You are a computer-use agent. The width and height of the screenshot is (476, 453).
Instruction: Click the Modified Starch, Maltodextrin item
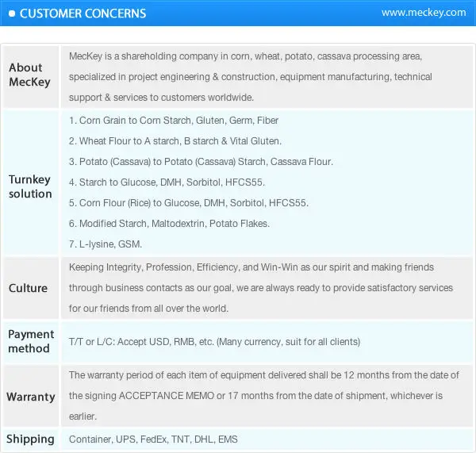pyautogui.click(x=169, y=224)
